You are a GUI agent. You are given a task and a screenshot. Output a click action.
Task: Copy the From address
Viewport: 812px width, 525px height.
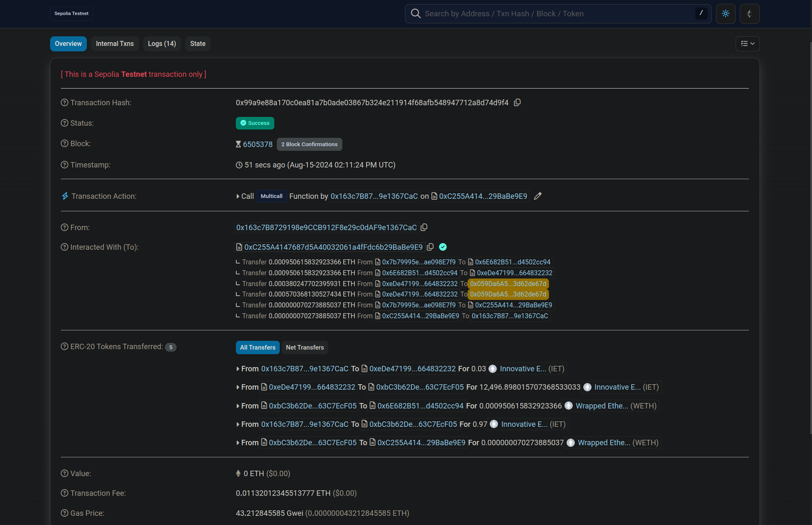tap(424, 227)
